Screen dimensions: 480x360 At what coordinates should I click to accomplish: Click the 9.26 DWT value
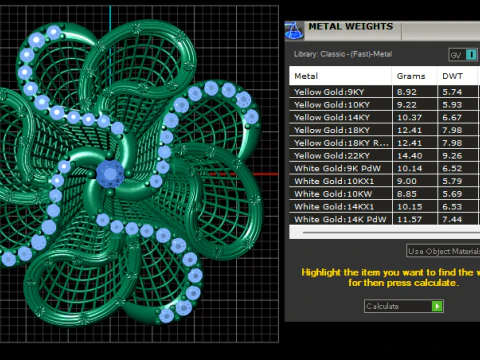pos(452,156)
